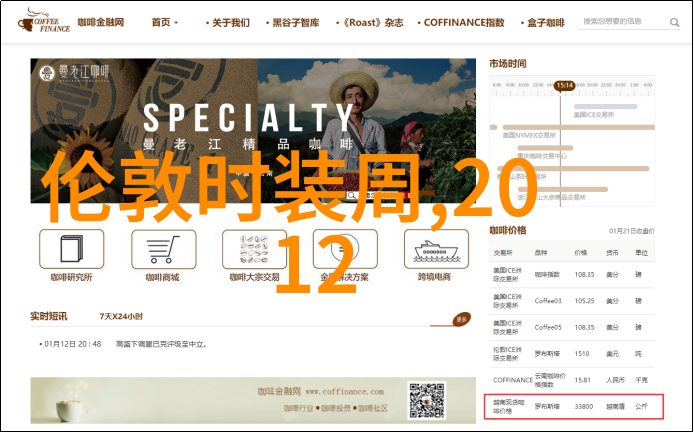Click the 美元 currency cell

click(613, 354)
